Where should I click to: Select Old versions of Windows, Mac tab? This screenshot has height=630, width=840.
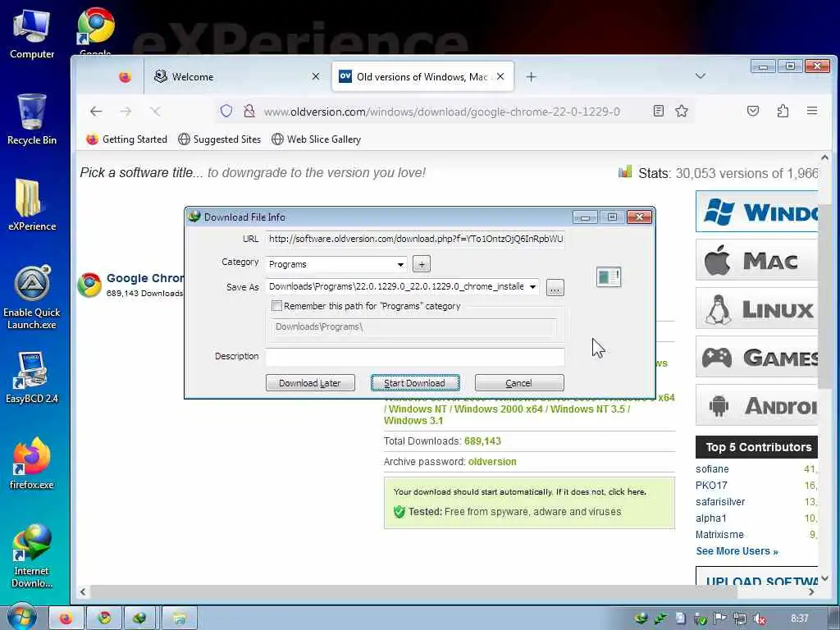tap(422, 76)
